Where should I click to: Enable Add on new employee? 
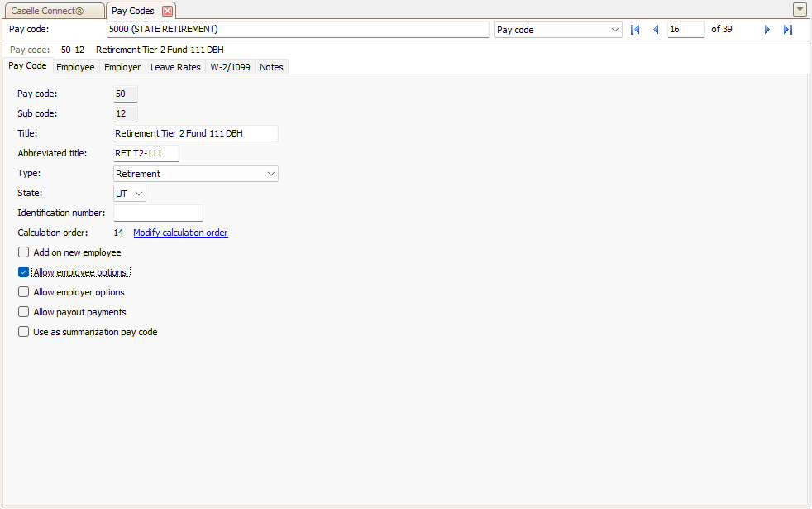click(x=24, y=252)
